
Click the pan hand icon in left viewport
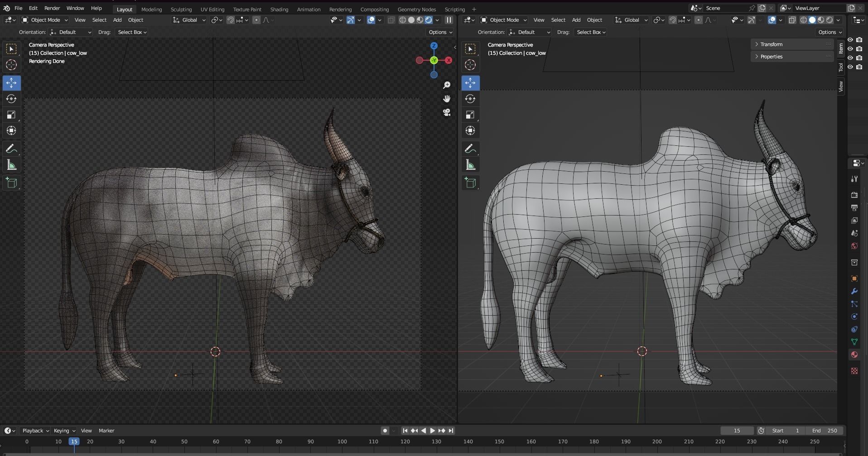point(447,99)
